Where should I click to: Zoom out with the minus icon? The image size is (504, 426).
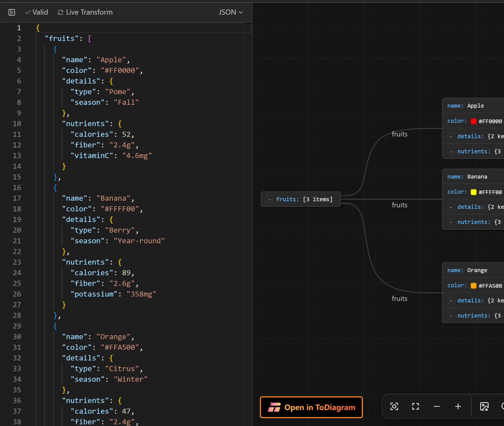[x=437, y=406]
